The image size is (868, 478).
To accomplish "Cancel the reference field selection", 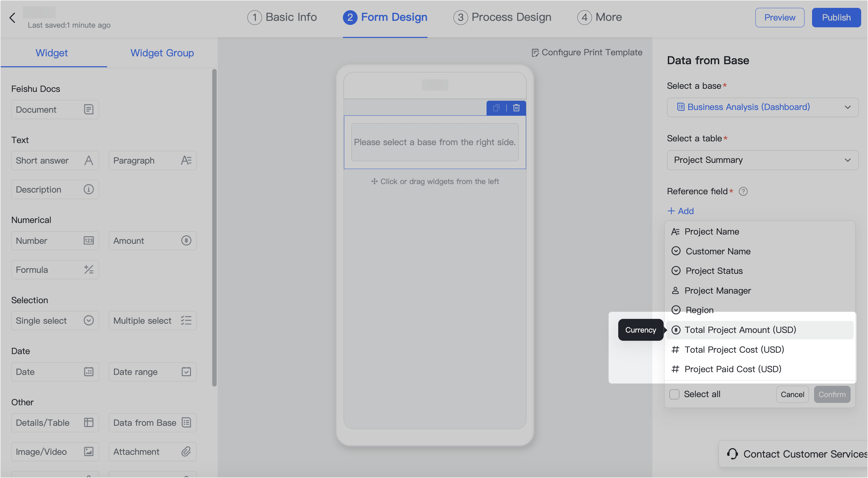I will 792,394.
